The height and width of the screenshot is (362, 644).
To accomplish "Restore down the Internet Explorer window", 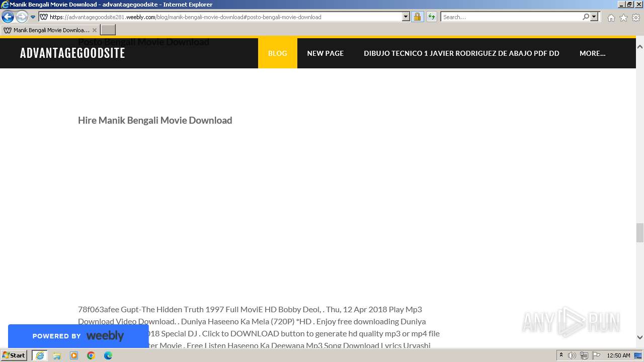I will point(629,4).
